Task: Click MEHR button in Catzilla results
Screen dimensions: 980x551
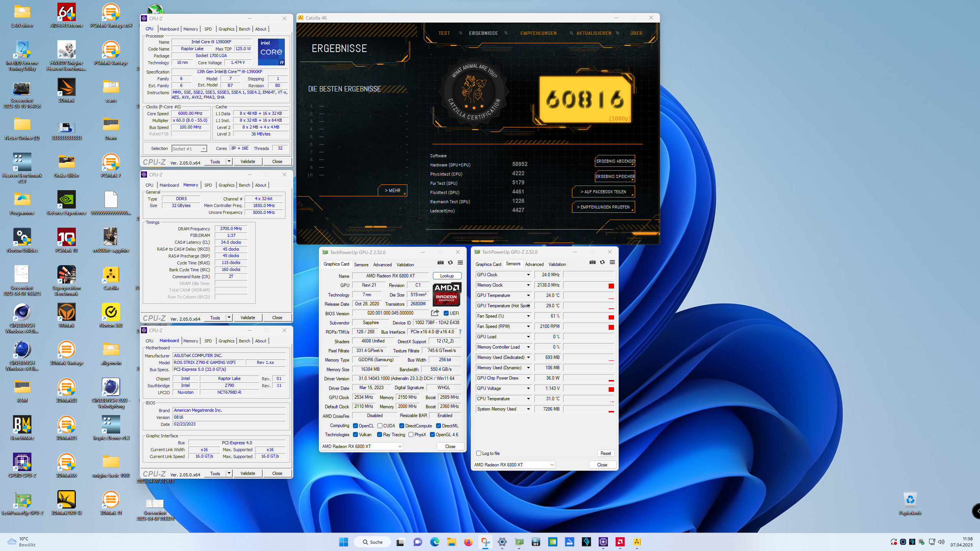Action: [392, 190]
